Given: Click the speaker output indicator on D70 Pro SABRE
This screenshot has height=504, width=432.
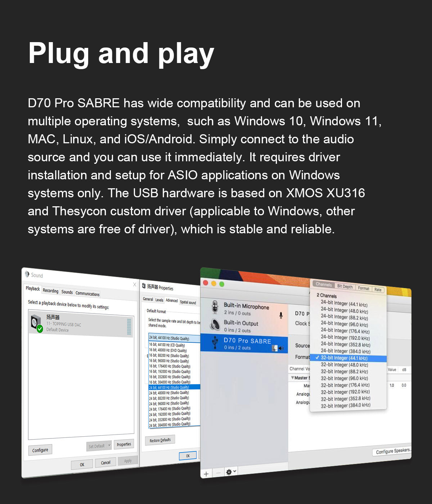Looking at the screenshot, I should click(x=281, y=348).
